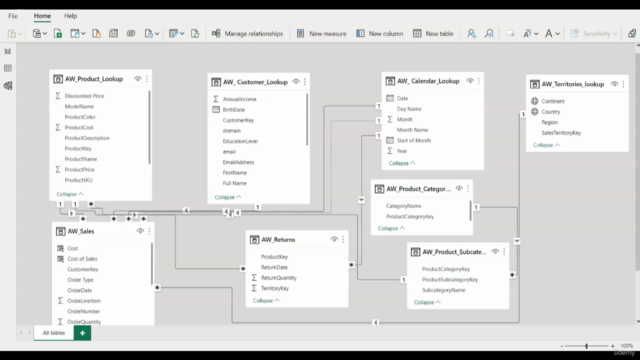Image resolution: width=640 pixels, height=360 pixels.
Task: Collapse the AW_Customer_Lookup table
Action: tap(228, 197)
